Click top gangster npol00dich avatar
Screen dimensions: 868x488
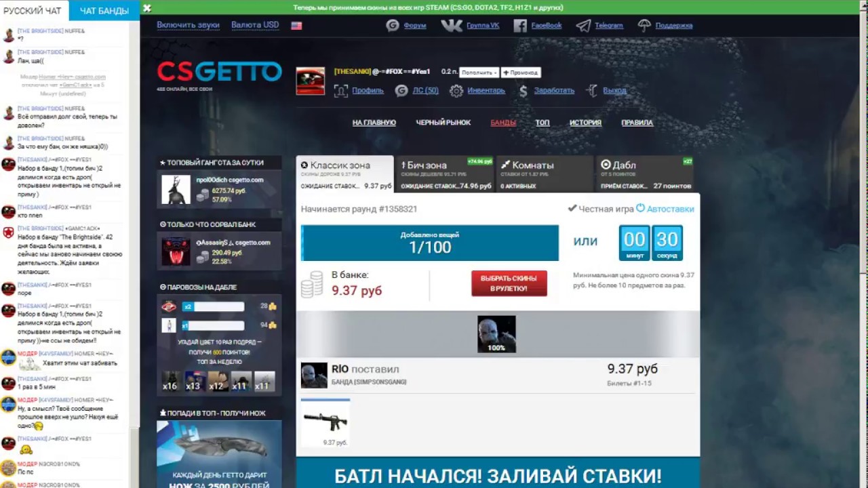[176, 190]
